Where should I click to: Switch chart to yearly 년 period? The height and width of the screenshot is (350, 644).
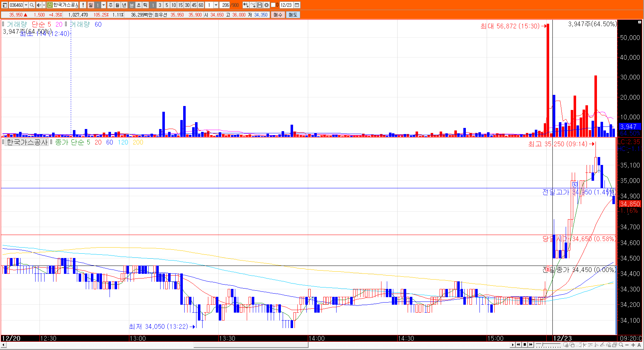click(124, 5)
